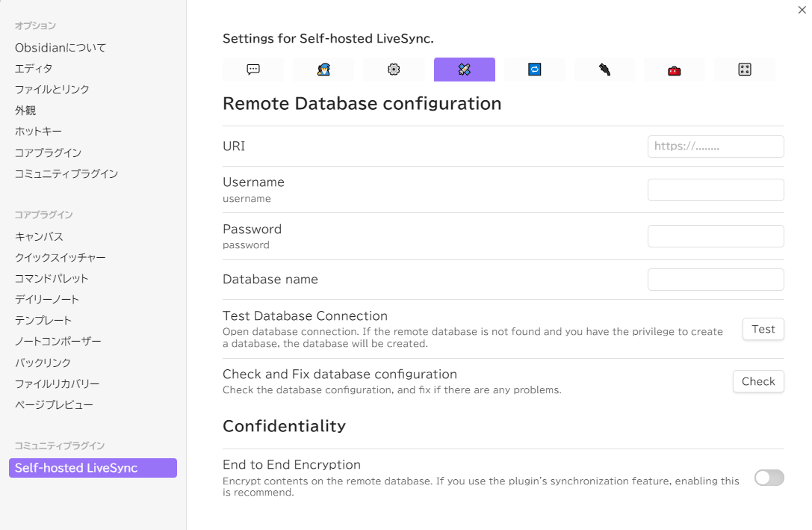The width and height of the screenshot is (812, 530).
Task: Click the Check database configuration button
Action: 757,381
